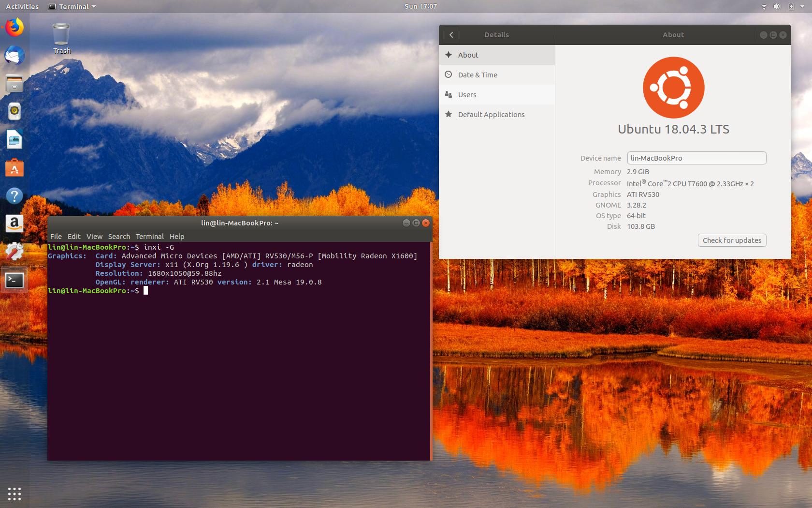812x508 pixels.
Task: Click the terminal title bar text
Action: (240, 223)
